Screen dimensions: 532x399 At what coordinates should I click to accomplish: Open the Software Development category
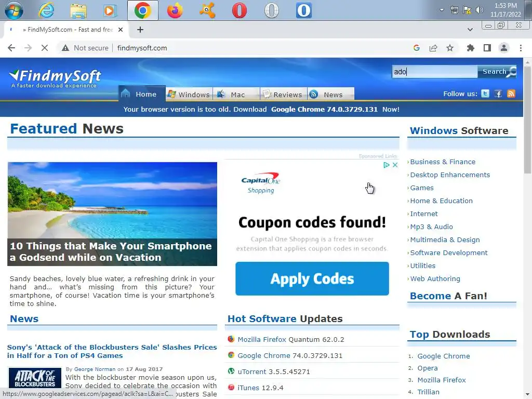(x=448, y=252)
